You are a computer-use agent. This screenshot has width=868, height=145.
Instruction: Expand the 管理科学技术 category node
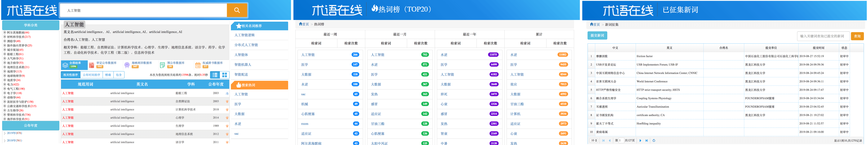click(x=5, y=115)
